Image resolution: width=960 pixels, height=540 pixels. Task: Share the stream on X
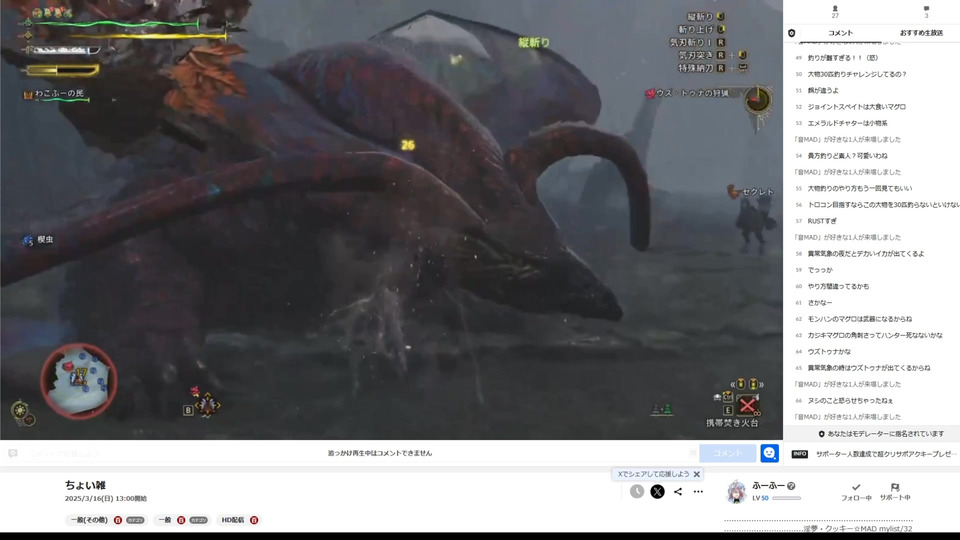tap(657, 492)
